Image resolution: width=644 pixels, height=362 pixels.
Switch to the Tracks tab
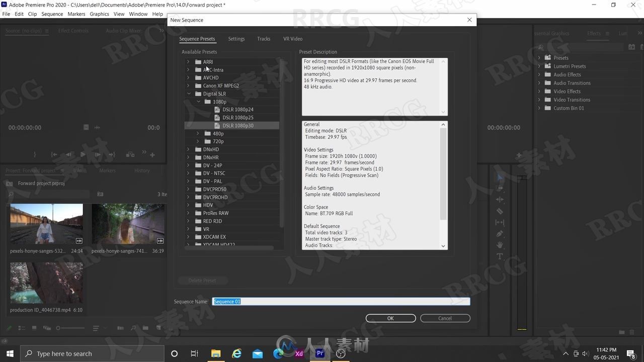264,39
